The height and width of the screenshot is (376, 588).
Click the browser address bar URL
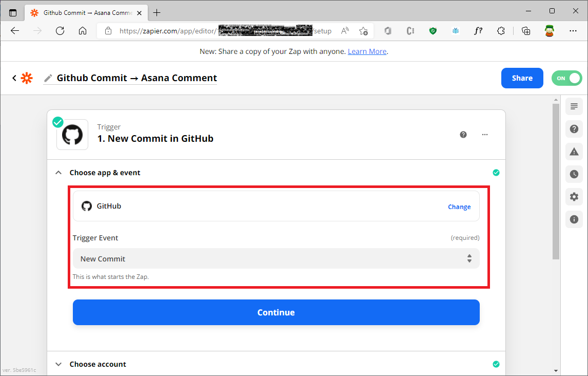click(x=225, y=31)
